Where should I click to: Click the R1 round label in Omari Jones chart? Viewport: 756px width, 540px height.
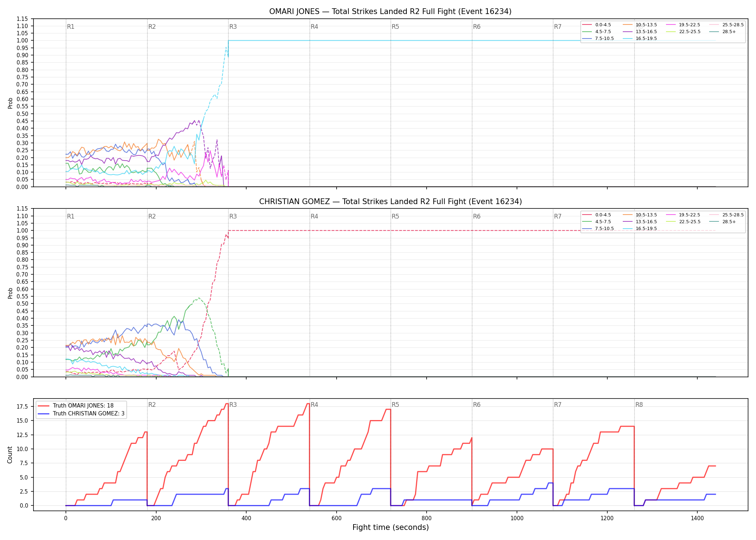[71, 27]
